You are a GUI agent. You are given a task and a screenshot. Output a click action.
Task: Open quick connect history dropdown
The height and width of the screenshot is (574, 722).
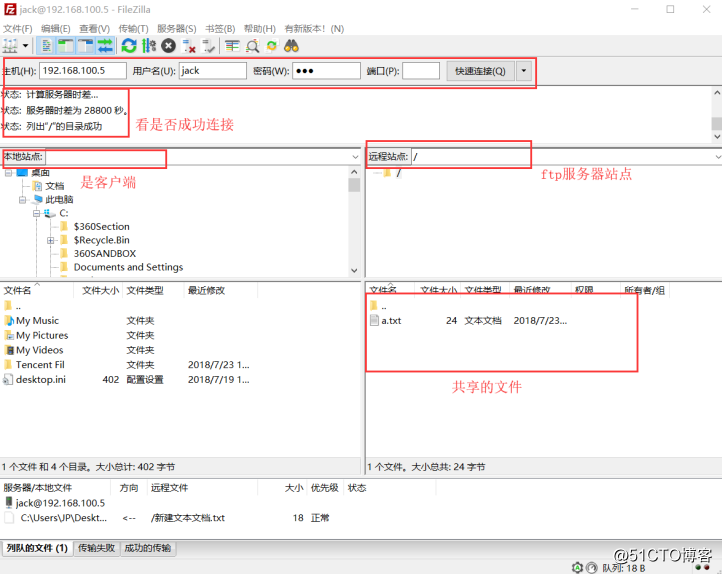[x=524, y=71]
